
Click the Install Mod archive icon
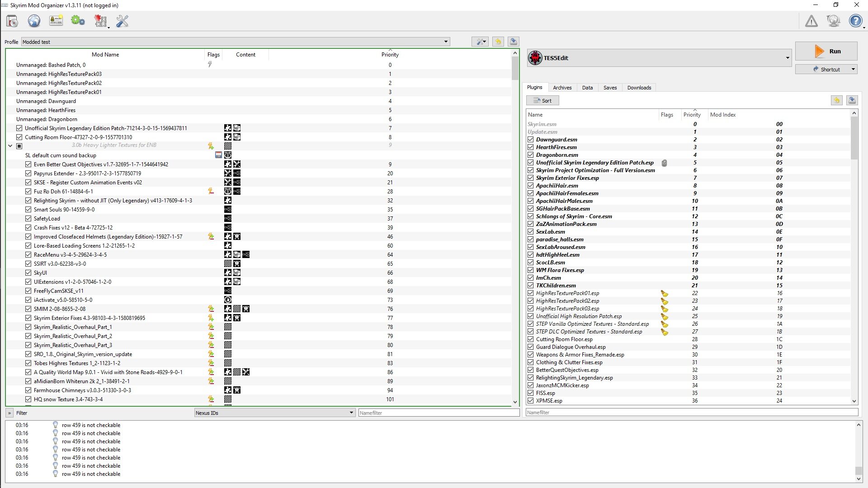pos(12,21)
